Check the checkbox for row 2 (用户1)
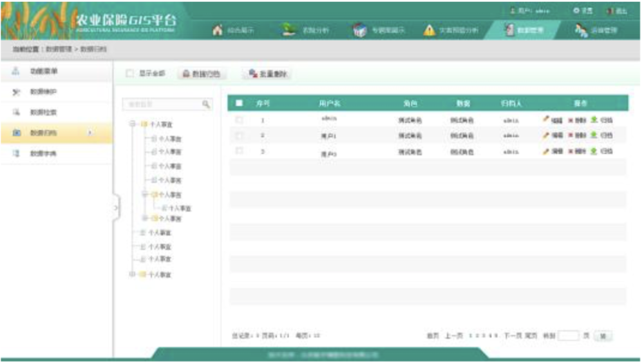 pos(239,135)
